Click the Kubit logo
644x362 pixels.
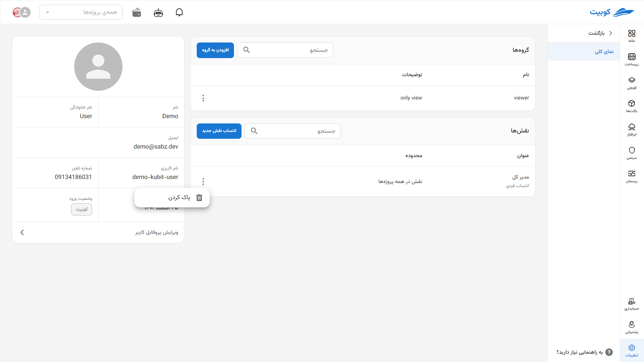(612, 12)
